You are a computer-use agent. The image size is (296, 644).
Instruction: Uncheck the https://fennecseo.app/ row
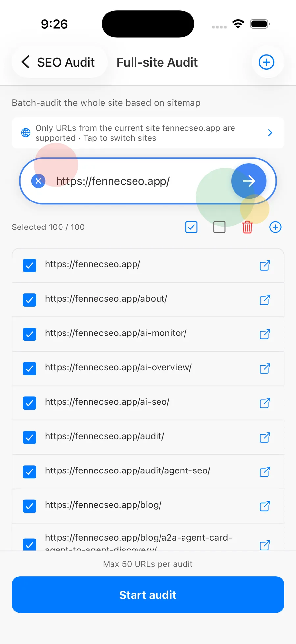[30, 265]
